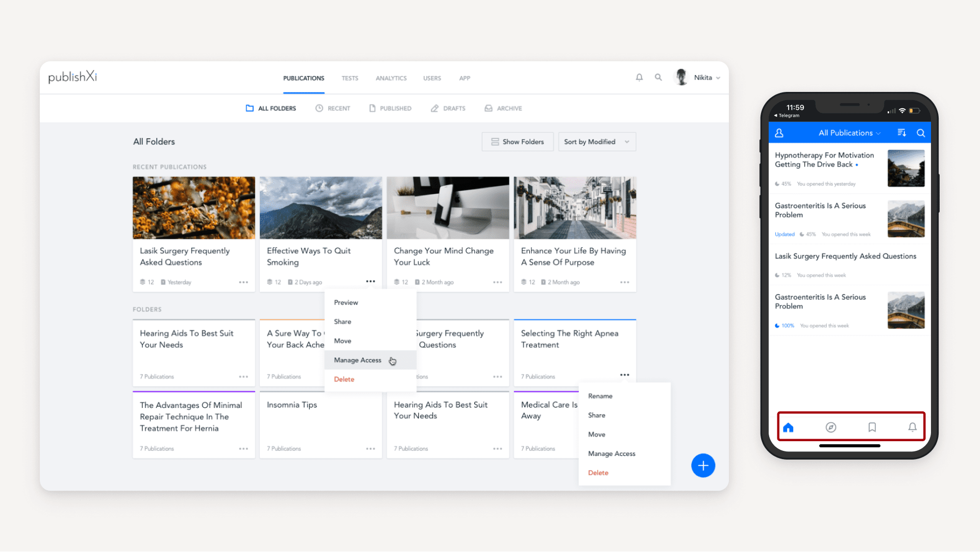The width and height of the screenshot is (980, 552).
Task: Click the 100% reading progress indicator
Action: pos(784,325)
